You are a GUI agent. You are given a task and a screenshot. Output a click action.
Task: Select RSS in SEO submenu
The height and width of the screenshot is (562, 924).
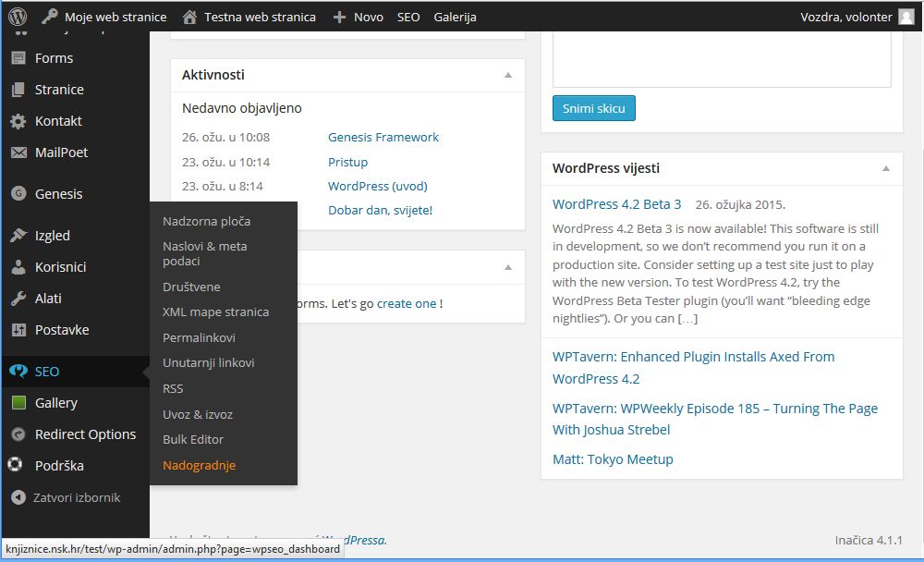pos(174,388)
